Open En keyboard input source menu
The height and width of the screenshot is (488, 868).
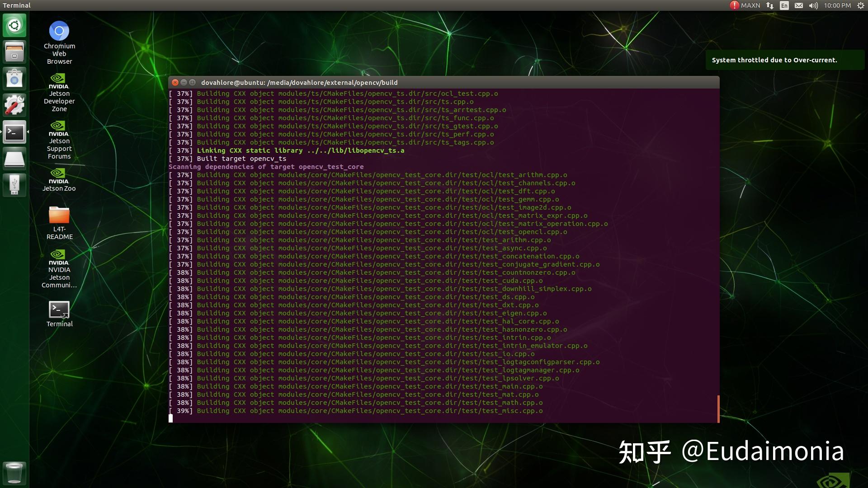click(x=784, y=5)
